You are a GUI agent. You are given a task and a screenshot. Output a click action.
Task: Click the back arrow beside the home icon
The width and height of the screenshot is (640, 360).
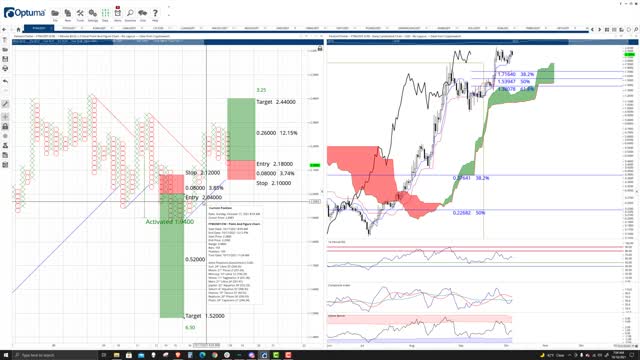[4, 29]
